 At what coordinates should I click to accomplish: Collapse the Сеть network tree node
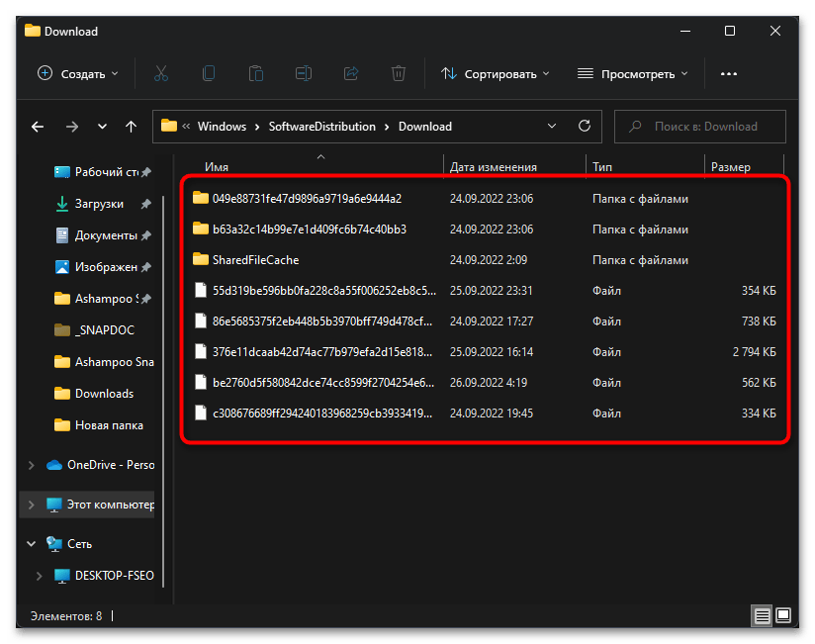click(32, 544)
